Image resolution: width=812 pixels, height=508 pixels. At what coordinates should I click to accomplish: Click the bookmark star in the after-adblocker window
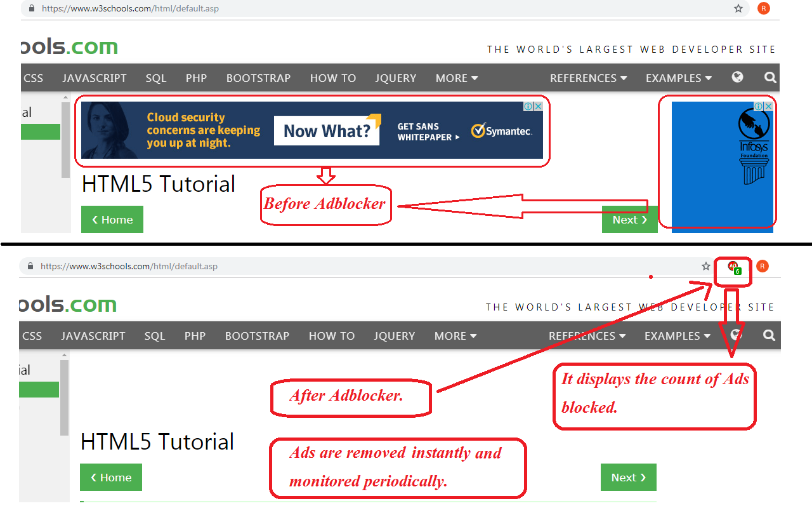706,266
